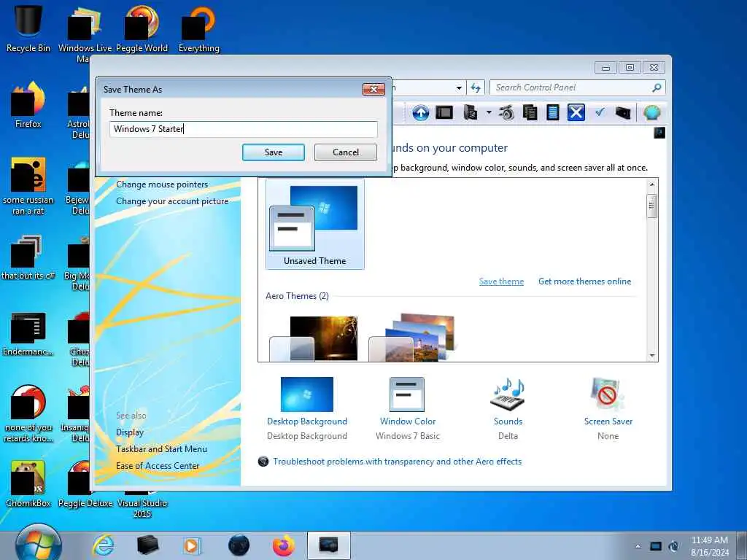Click the teal shell icon at toolbar end
747x560 pixels.
click(x=651, y=113)
